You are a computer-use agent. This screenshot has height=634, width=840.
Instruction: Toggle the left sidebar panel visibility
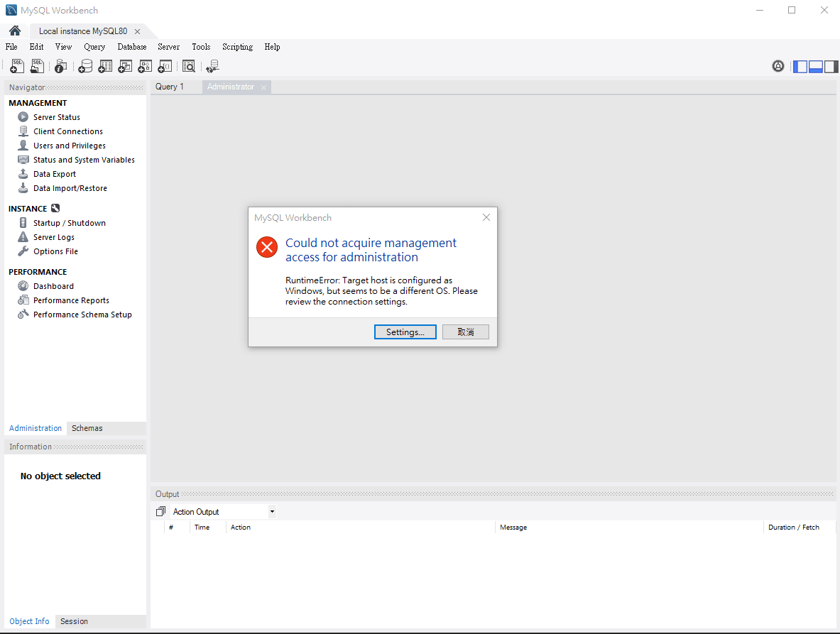point(800,66)
